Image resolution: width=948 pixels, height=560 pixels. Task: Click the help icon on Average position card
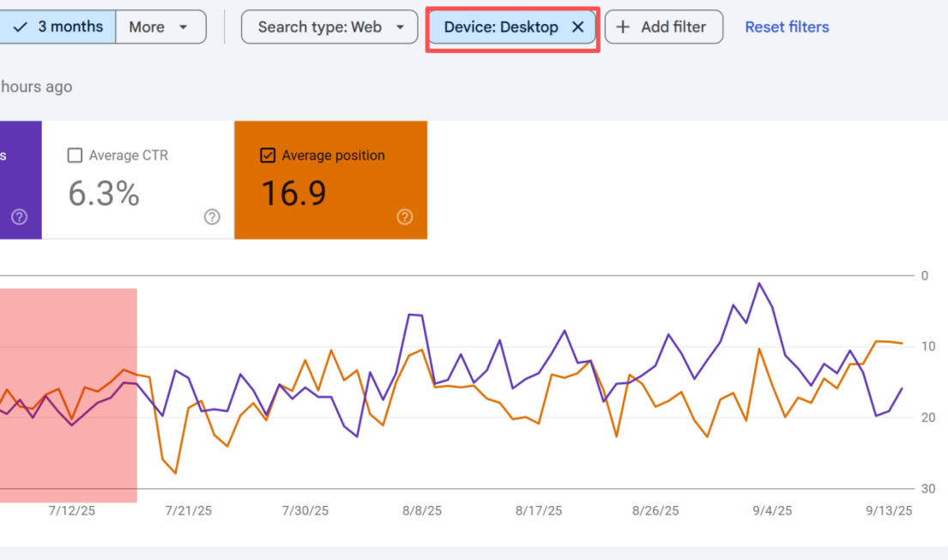click(405, 217)
